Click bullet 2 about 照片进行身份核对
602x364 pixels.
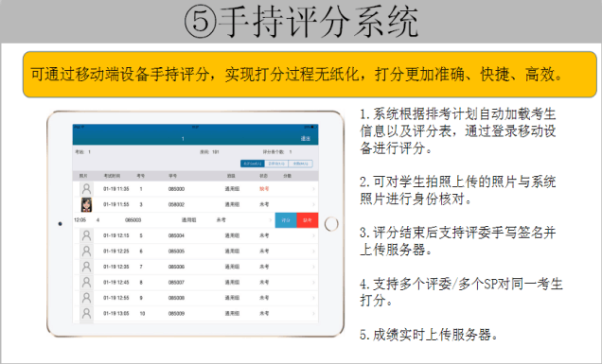point(457,190)
